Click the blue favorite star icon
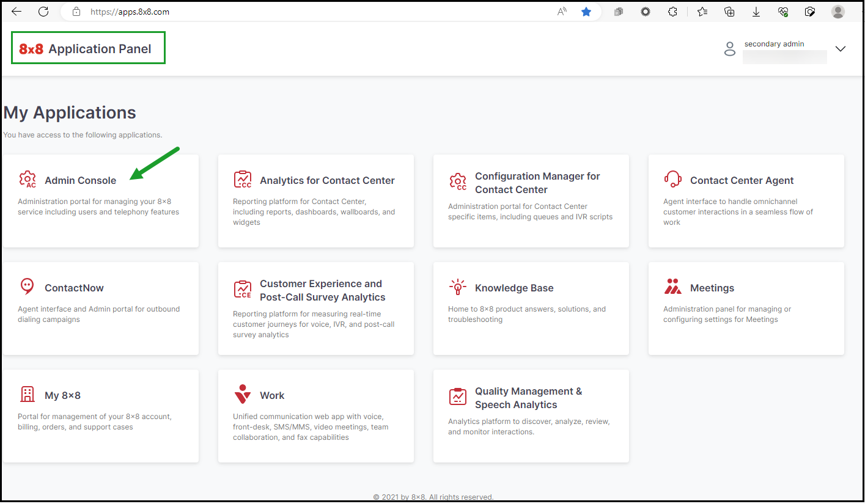The width and height of the screenshot is (865, 504). coord(586,12)
